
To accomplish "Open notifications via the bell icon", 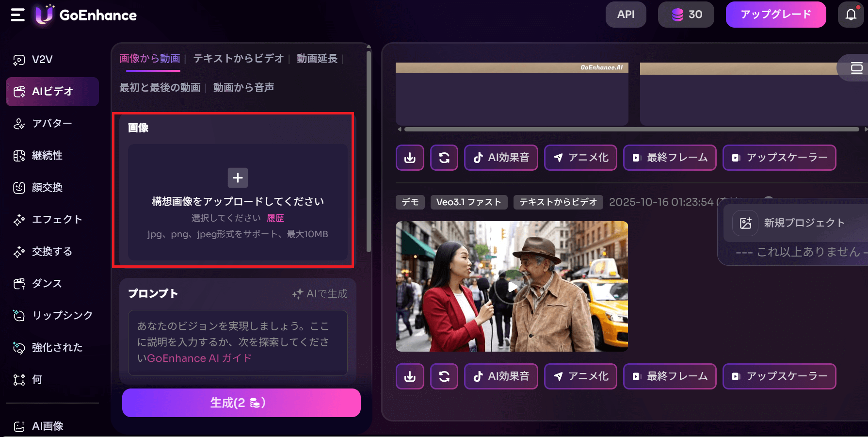I will tap(851, 15).
